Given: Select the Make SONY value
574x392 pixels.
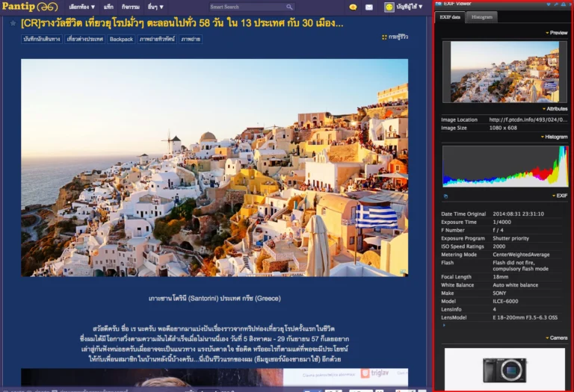Looking at the screenshot, I should coord(499,293).
